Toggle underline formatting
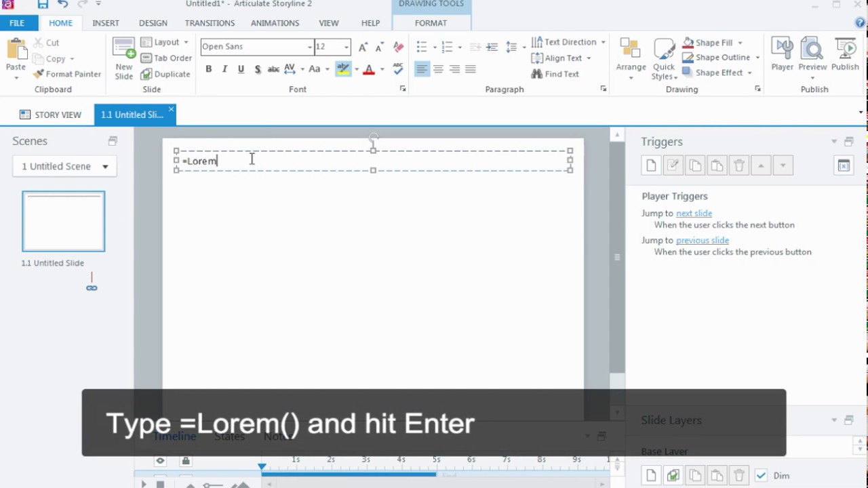Viewport: 868px width, 488px height. coord(241,69)
